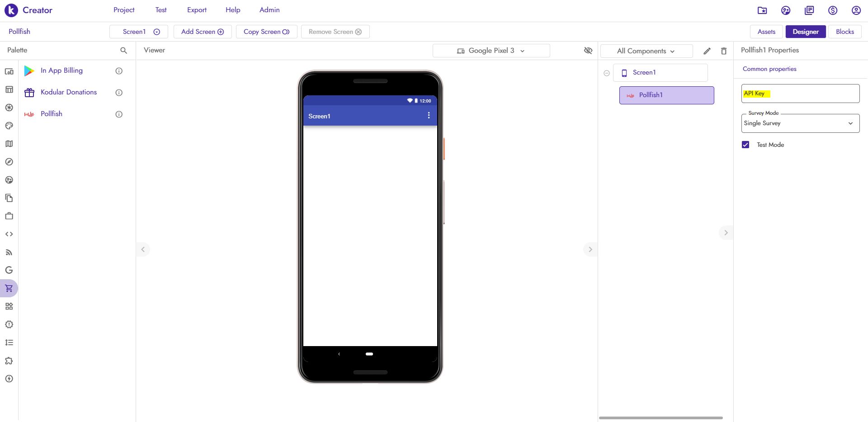Open the Maps palette category icon
868x422 pixels.
tap(9, 144)
